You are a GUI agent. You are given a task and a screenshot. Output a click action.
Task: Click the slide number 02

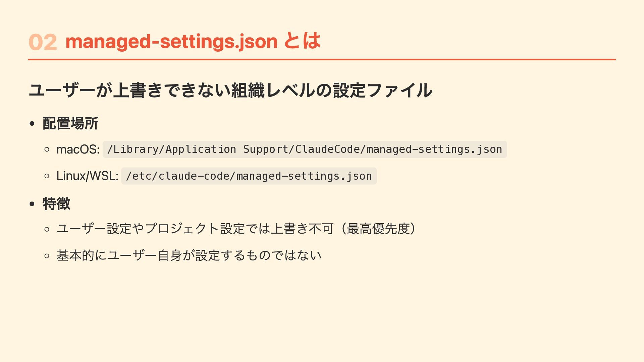pos(43,43)
